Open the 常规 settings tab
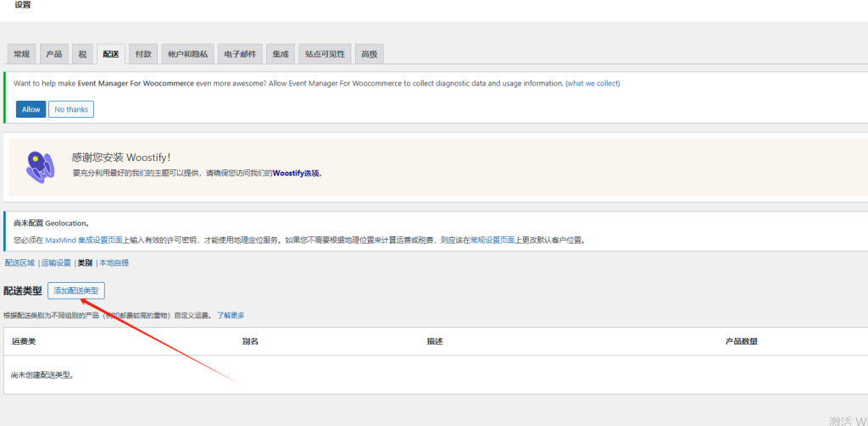Screen dimensions: 868x426 coord(21,54)
